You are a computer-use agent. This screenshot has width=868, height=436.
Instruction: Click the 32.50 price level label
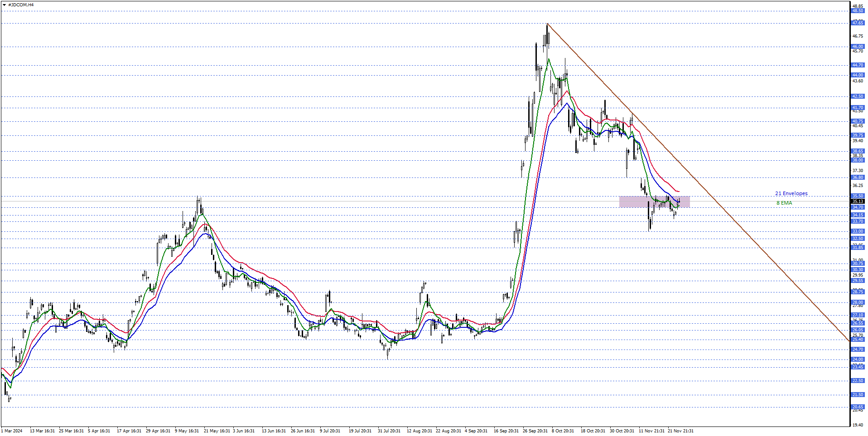coord(858,239)
